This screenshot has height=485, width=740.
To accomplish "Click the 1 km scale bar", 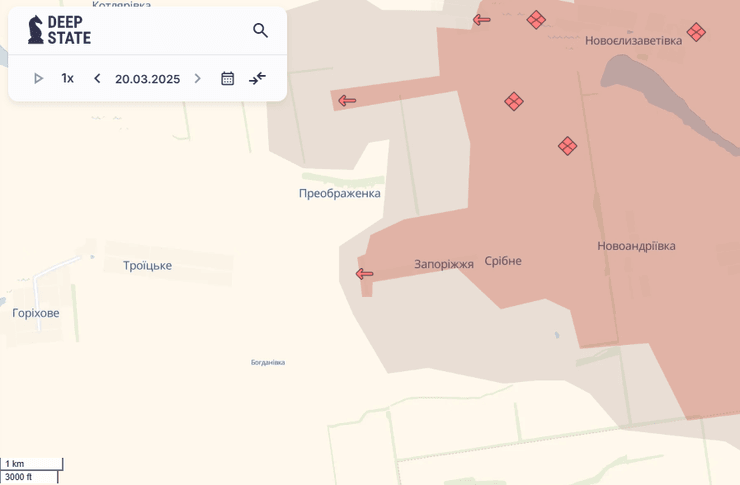I will [x=30, y=464].
